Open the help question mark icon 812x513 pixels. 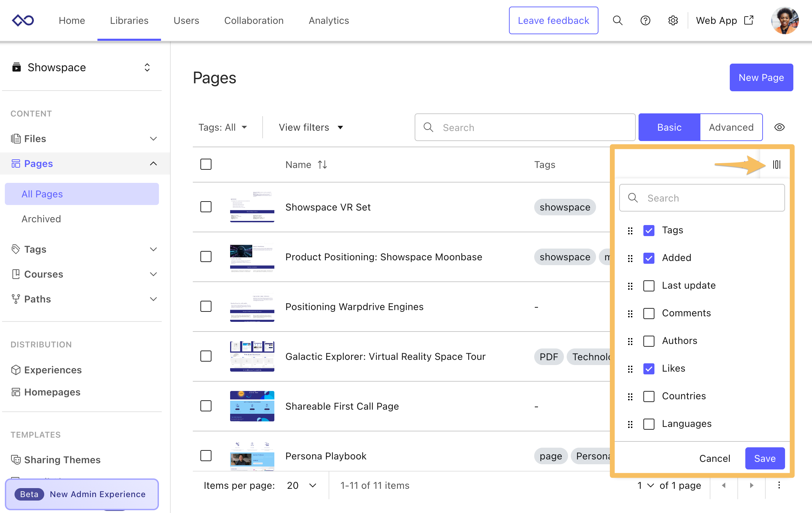(x=645, y=20)
